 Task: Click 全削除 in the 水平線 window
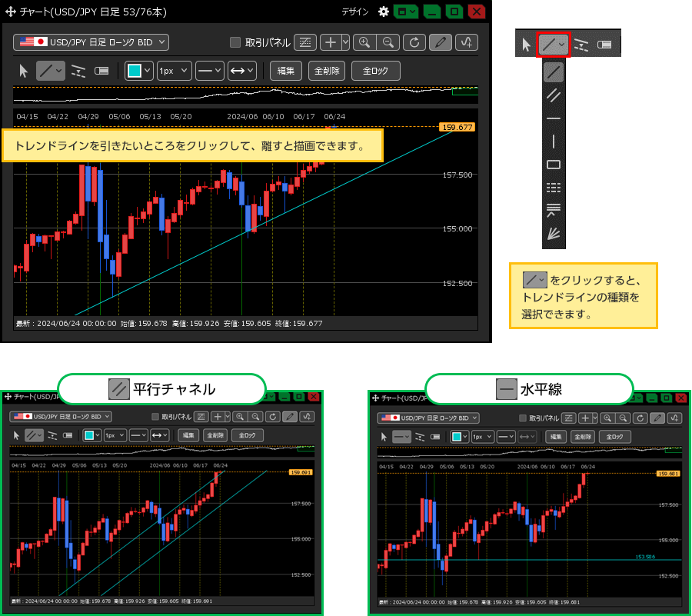tap(583, 437)
